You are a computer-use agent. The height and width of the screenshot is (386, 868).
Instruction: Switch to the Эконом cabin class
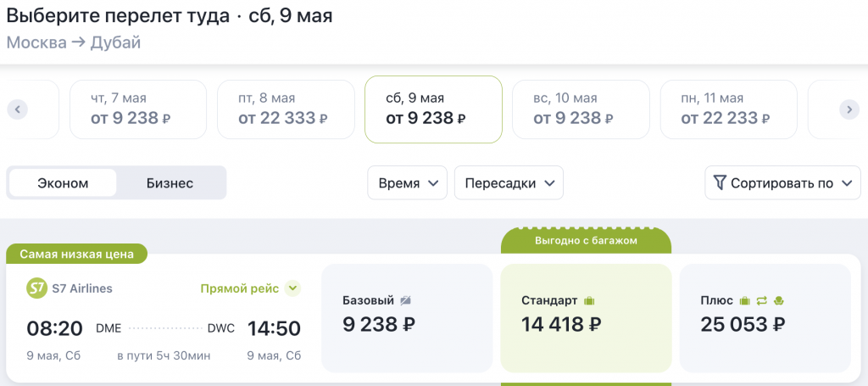[64, 182]
